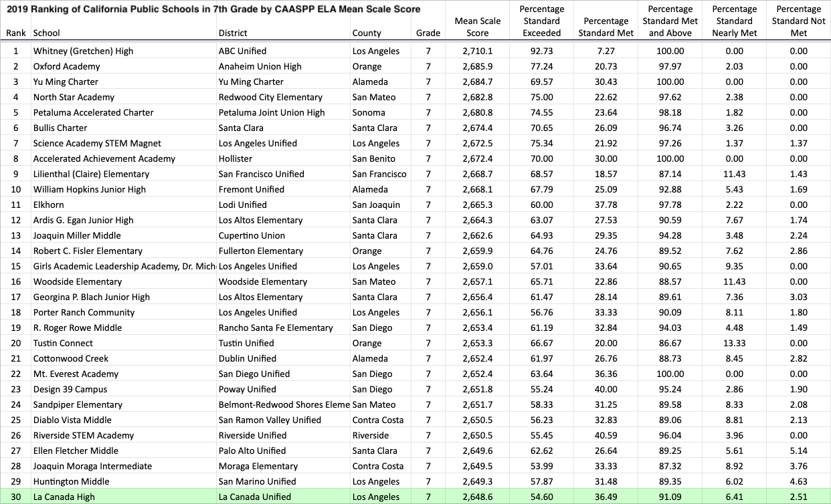Click the District column header

coord(233,33)
